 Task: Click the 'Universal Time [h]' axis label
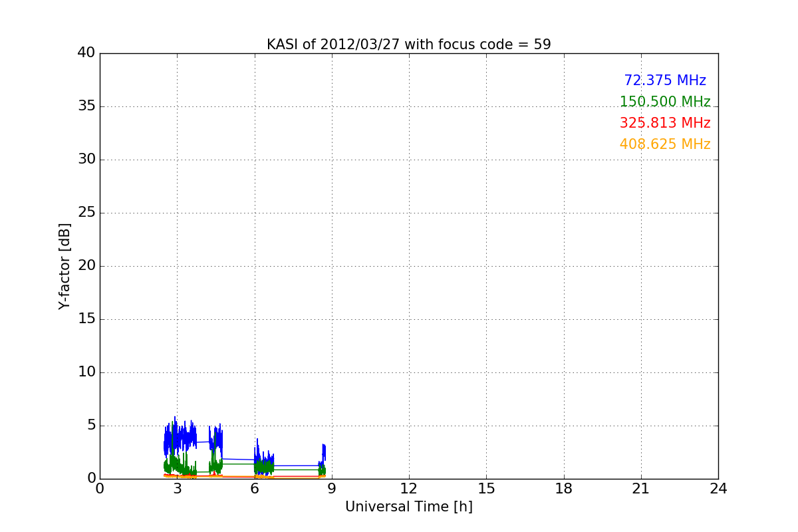(x=409, y=507)
